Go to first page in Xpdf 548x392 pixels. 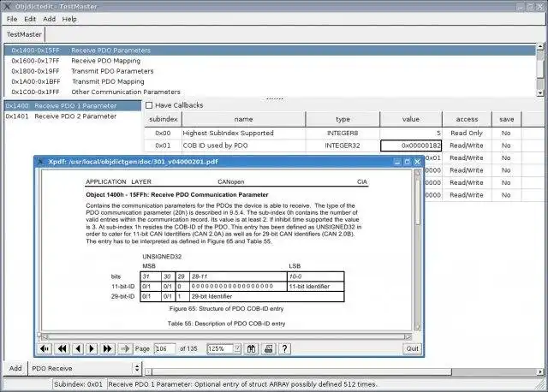tap(45, 348)
